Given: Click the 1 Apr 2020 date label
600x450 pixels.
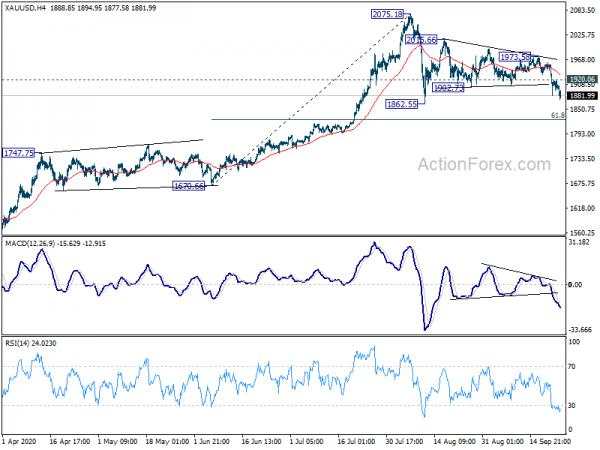Looking at the screenshot, I should (18, 441).
